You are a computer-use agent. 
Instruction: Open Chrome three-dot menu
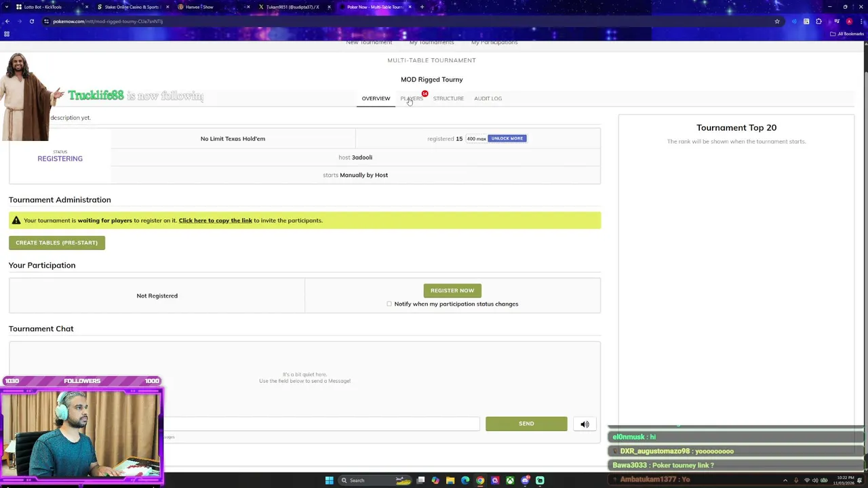861,21
